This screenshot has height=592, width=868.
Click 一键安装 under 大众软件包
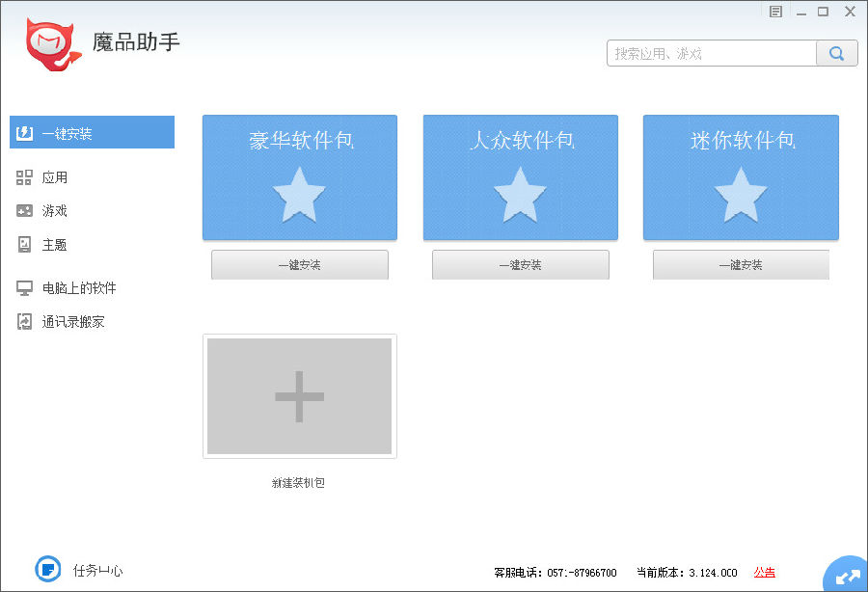click(x=521, y=264)
